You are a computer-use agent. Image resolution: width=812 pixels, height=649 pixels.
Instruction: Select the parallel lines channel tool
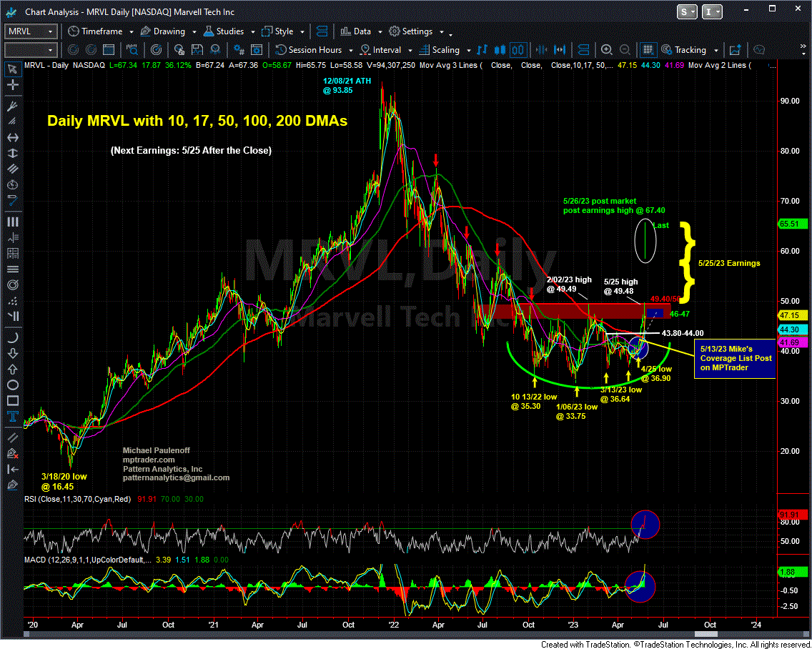(x=12, y=169)
